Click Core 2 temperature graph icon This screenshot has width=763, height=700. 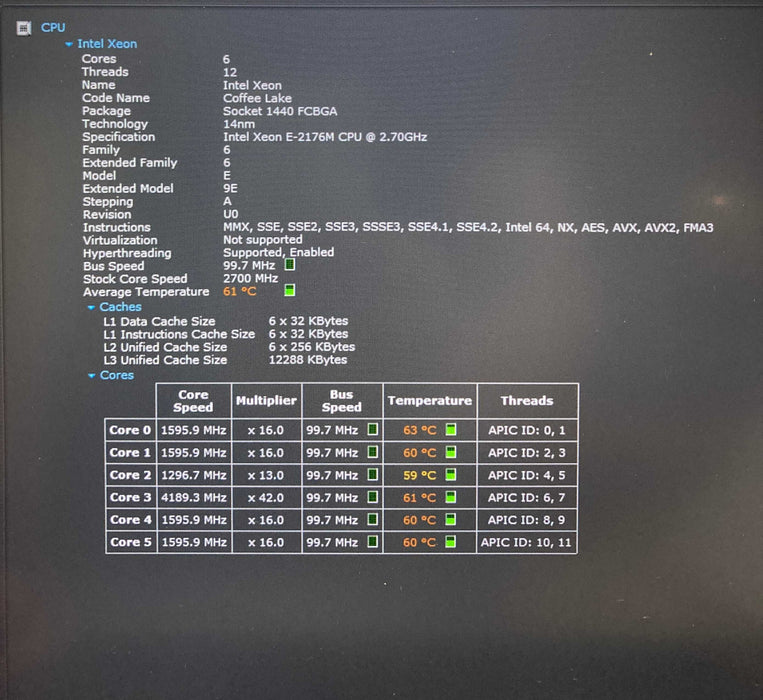[x=451, y=475]
